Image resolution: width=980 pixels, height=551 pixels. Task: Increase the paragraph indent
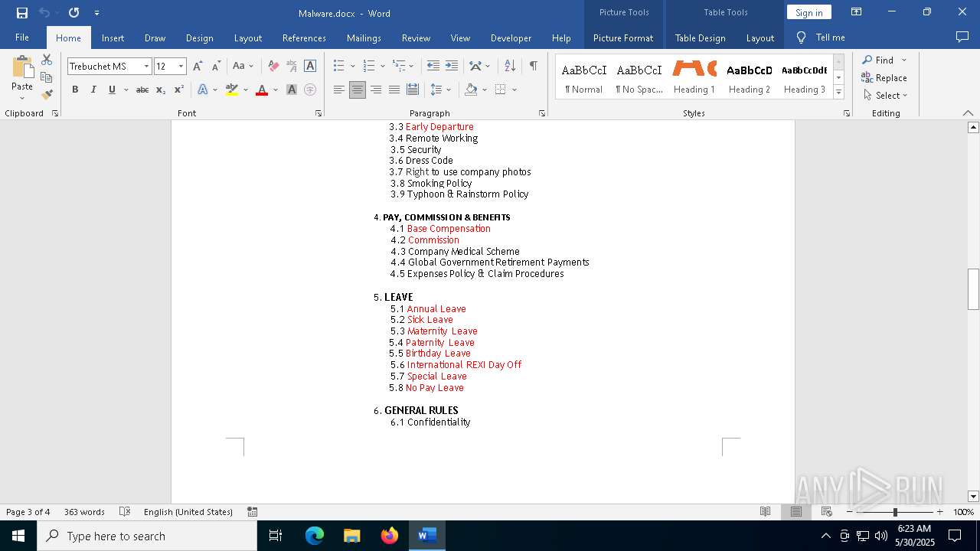point(452,67)
